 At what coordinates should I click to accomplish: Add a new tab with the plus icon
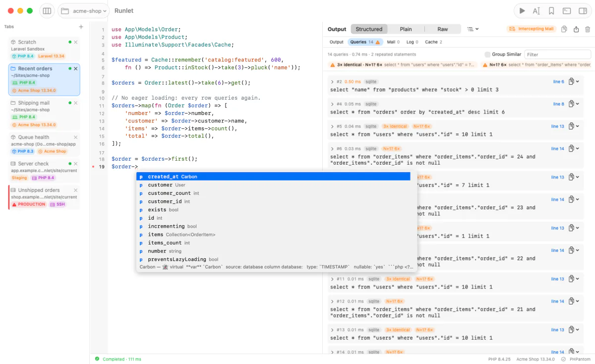click(x=81, y=27)
